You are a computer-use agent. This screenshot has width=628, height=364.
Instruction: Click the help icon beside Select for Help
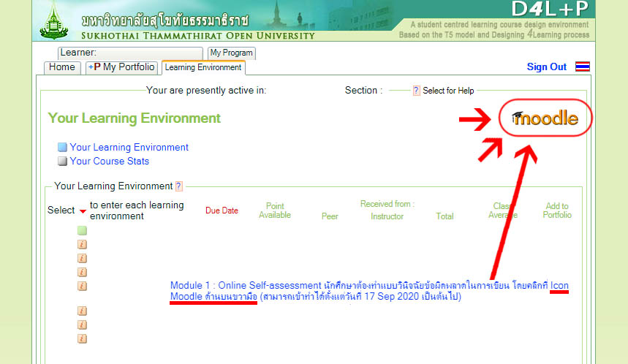click(416, 91)
